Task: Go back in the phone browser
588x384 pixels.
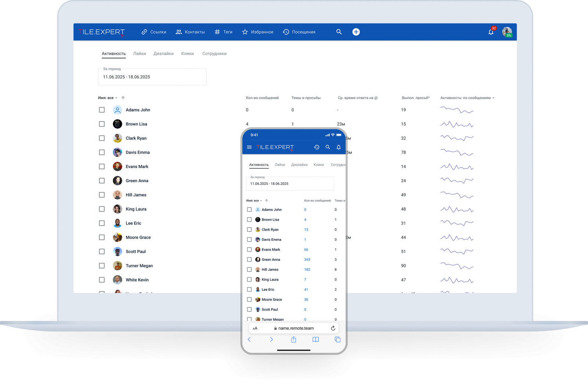Action: pos(249,339)
